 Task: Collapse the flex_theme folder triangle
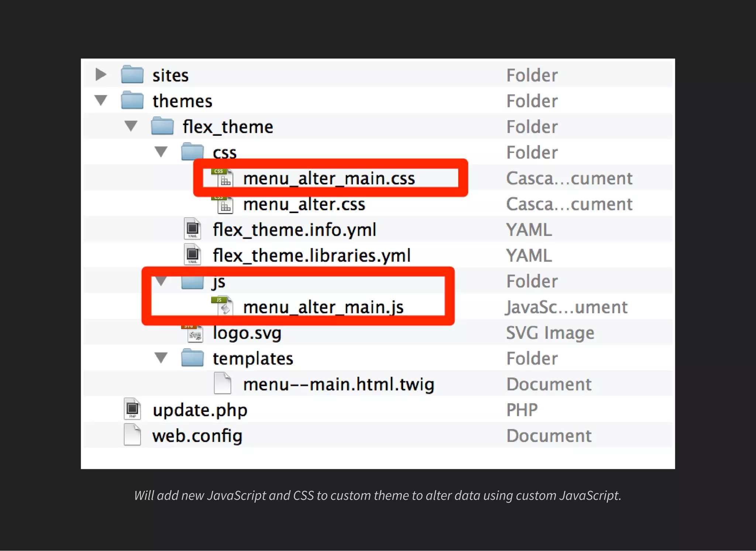[131, 126]
